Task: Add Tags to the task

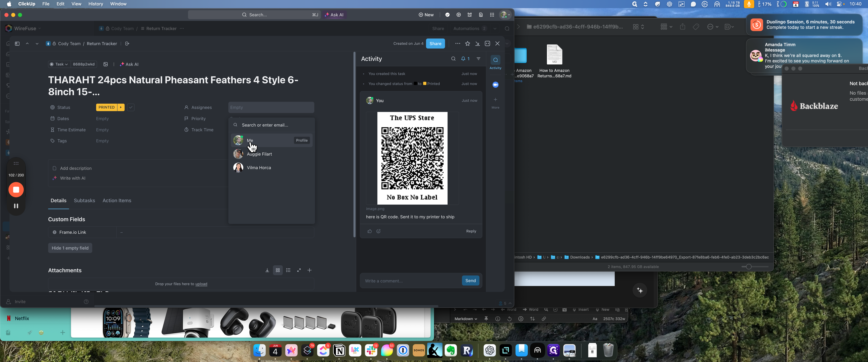Action: (102, 141)
